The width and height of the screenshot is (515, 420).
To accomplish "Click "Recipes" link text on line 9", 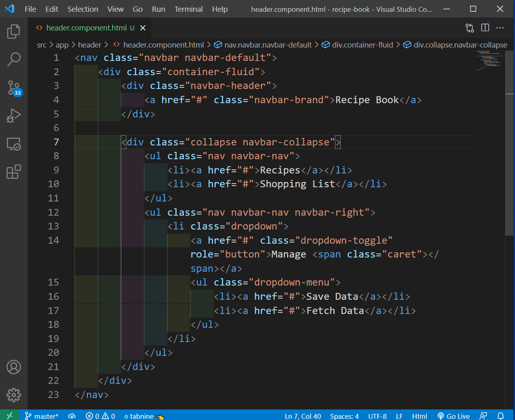I will (x=280, y=170).
